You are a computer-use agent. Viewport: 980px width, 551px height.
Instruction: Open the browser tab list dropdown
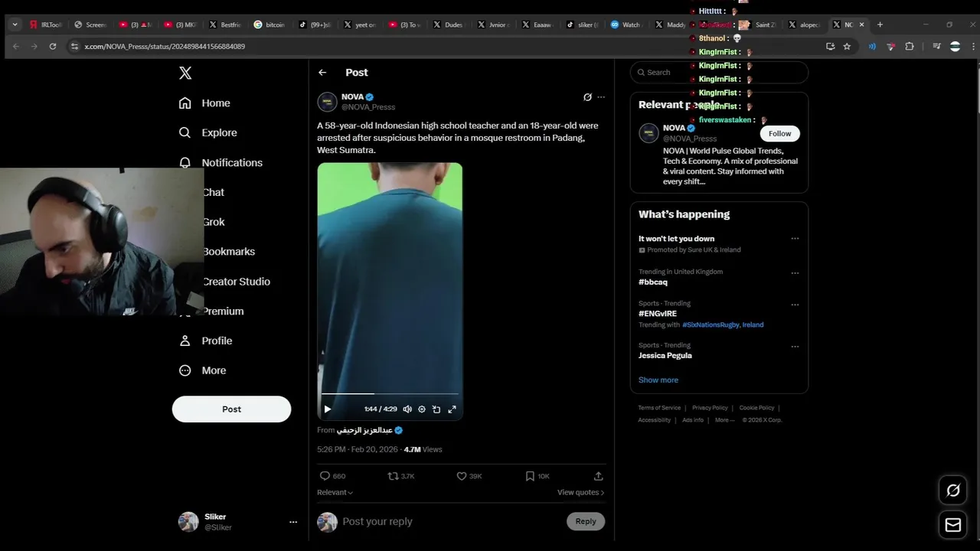tap(15, 24)
